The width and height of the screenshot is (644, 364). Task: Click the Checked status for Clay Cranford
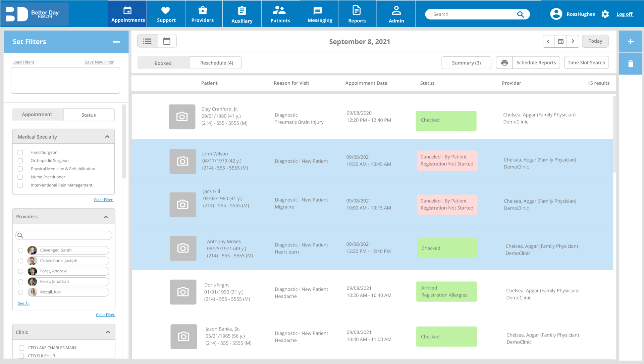click(446, 121)
